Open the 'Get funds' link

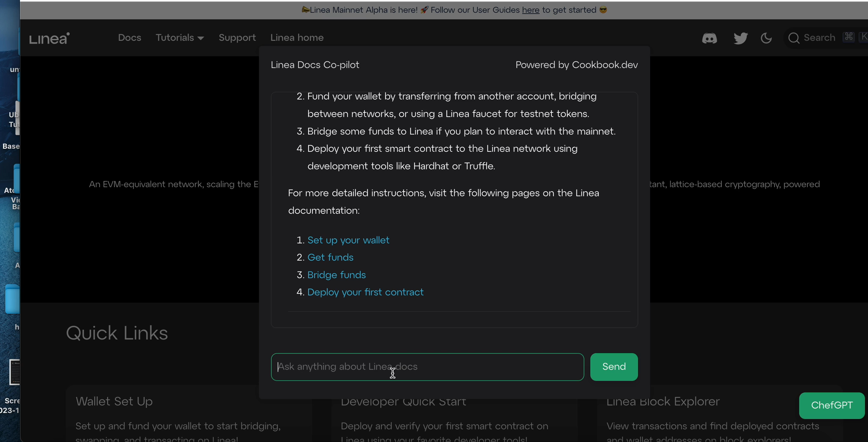[x=331, y=257]
